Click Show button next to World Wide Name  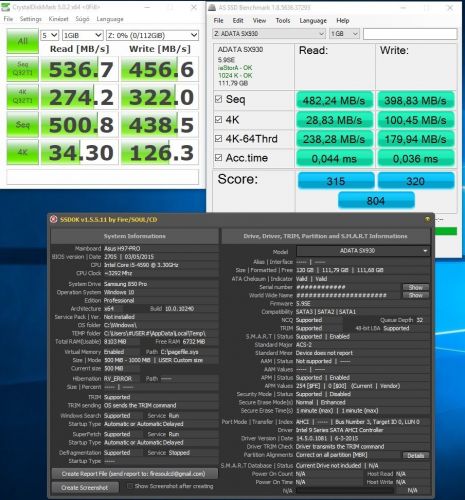point(416,295)
